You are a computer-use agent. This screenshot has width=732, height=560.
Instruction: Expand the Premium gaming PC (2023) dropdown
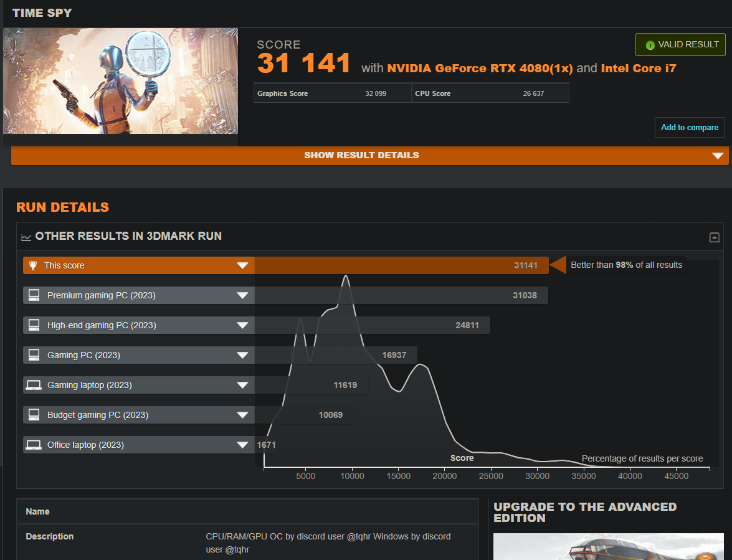[242, 295]
